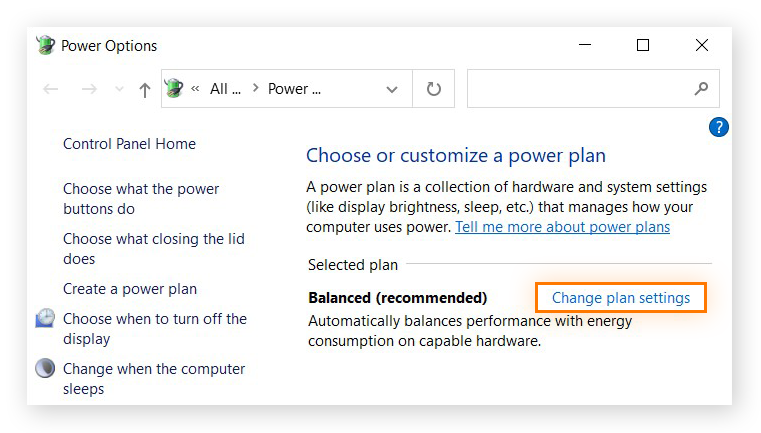Maximize the Power Options window
761x433 pixels.
click(643, 45)
